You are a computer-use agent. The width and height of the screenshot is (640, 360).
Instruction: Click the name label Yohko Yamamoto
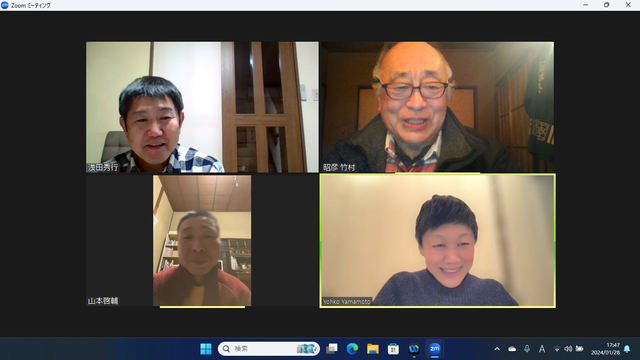coord(347,301)
